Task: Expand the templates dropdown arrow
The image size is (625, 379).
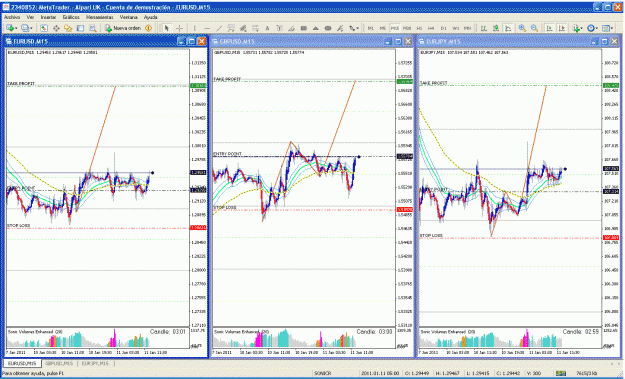Action: coord(612,28)
